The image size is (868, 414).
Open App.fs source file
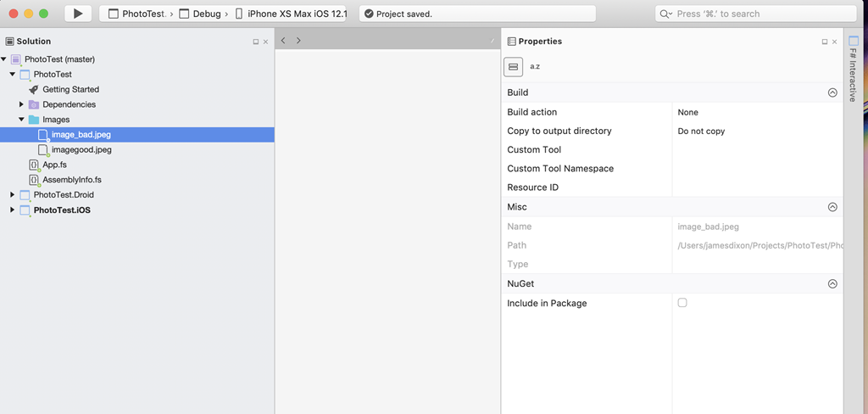coord(54,165)
